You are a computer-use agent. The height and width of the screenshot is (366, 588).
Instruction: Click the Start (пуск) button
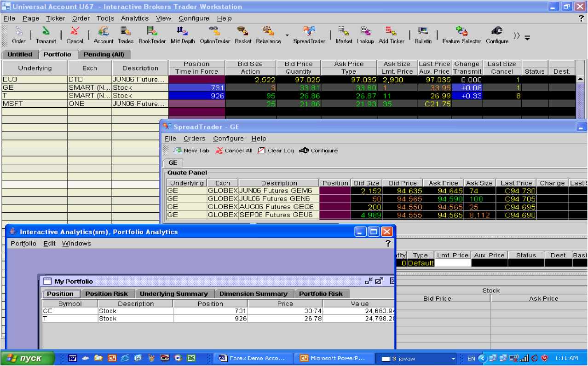[27, 358]
